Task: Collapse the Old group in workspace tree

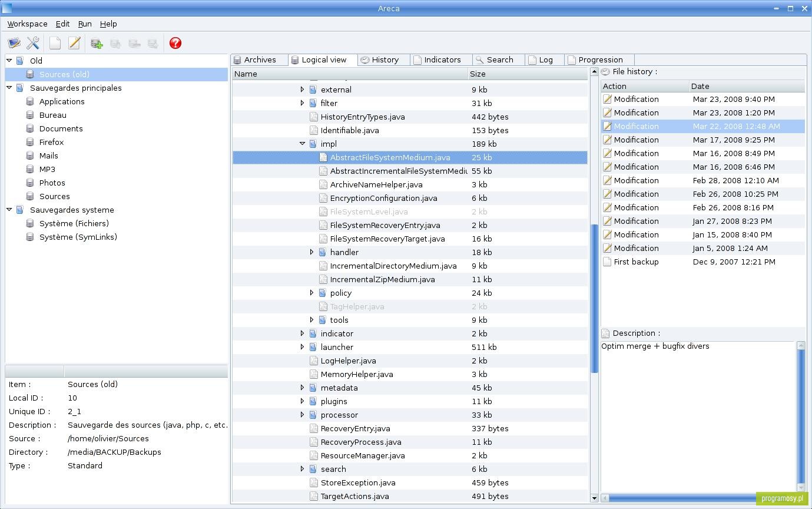Action: point(9,60)
